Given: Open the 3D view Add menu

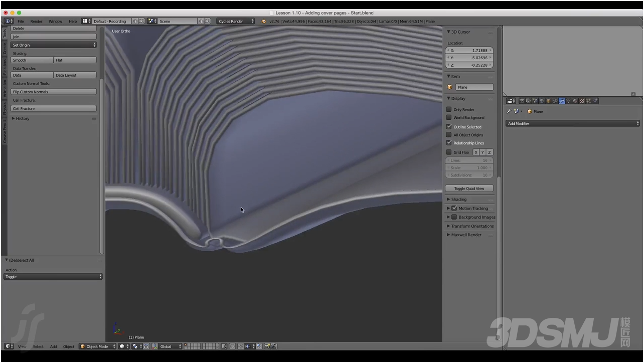Looking at the screenshot, I should click(53, 346).
